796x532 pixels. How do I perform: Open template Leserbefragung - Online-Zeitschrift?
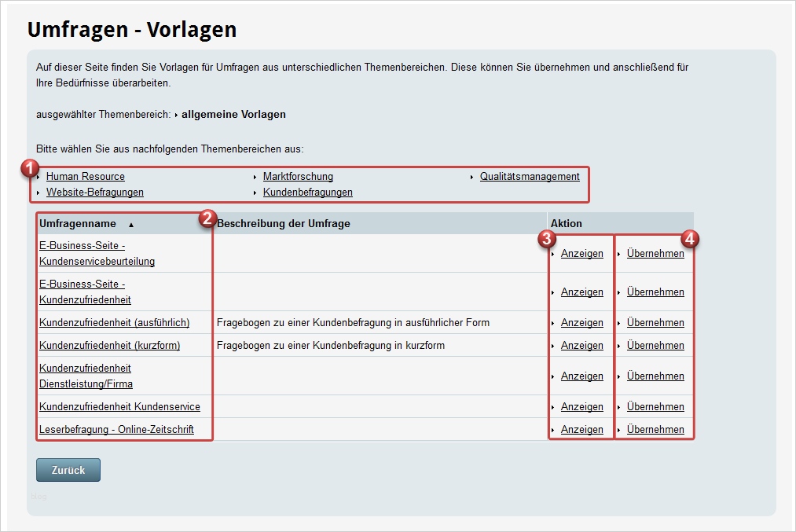(118, 429)
